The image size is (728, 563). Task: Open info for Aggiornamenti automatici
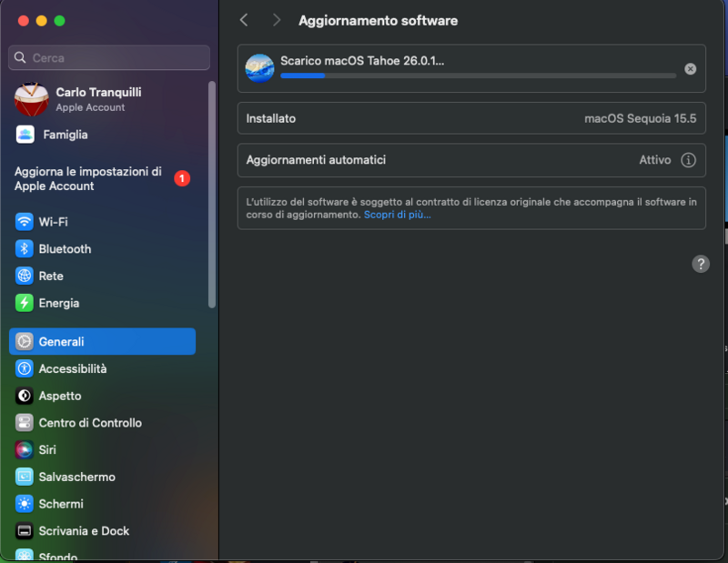click(x=688, y=160)
